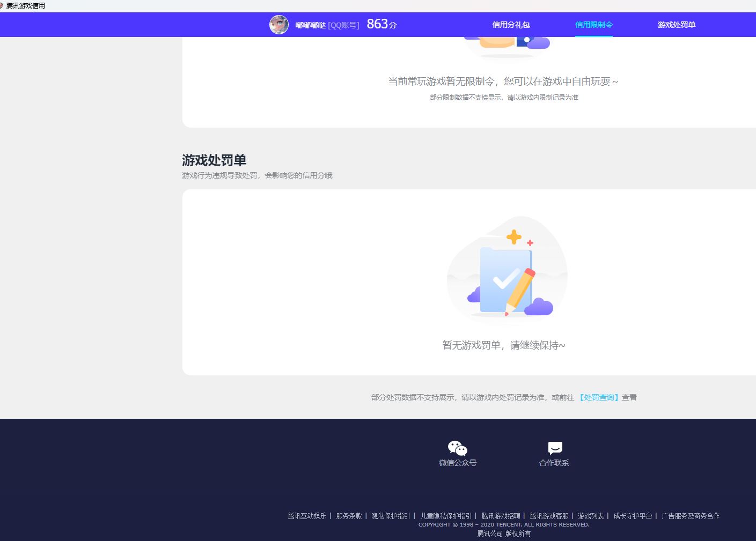Open the 游戏列表 footer link

click(x=591, y=516)
